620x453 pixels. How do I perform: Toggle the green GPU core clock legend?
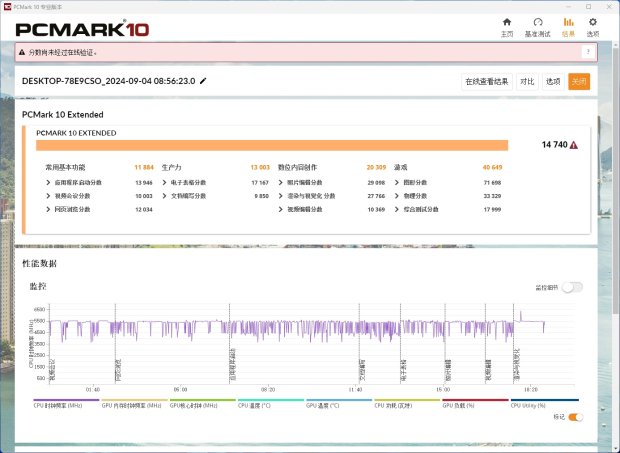[202, 404]
